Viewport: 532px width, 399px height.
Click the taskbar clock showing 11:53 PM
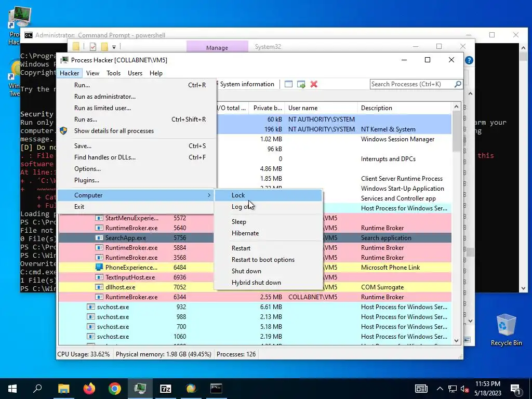tap(488, 389)
